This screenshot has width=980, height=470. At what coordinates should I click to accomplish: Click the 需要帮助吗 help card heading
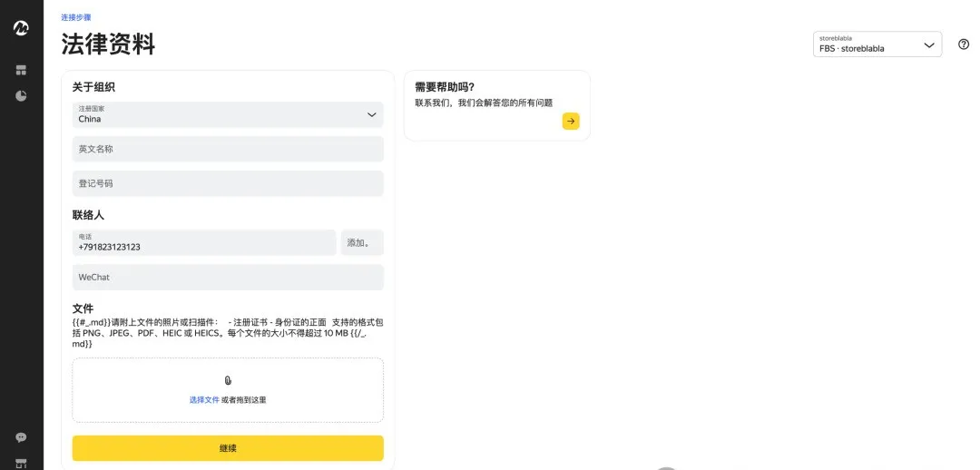pyautogui.click(x=445, y=87)
